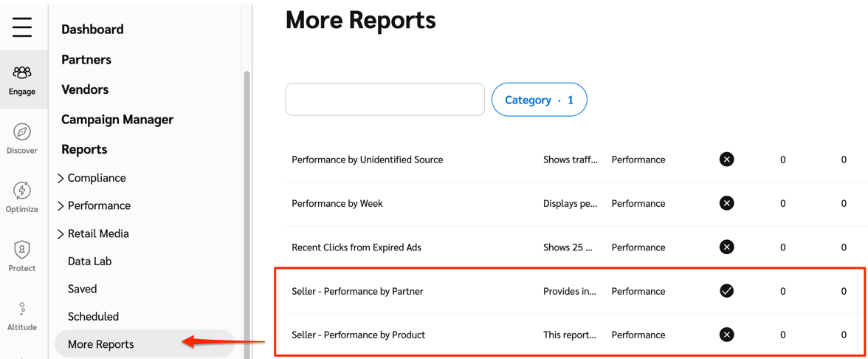Expand the Compliance reports section
The height and width of the screenshot is (359, 868).
pos(61,178)
